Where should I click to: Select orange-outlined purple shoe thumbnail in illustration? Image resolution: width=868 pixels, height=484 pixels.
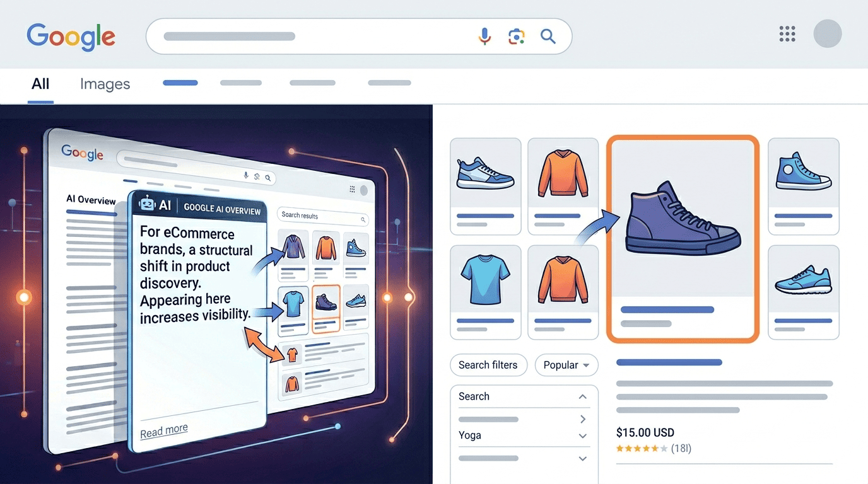(326, 308)
